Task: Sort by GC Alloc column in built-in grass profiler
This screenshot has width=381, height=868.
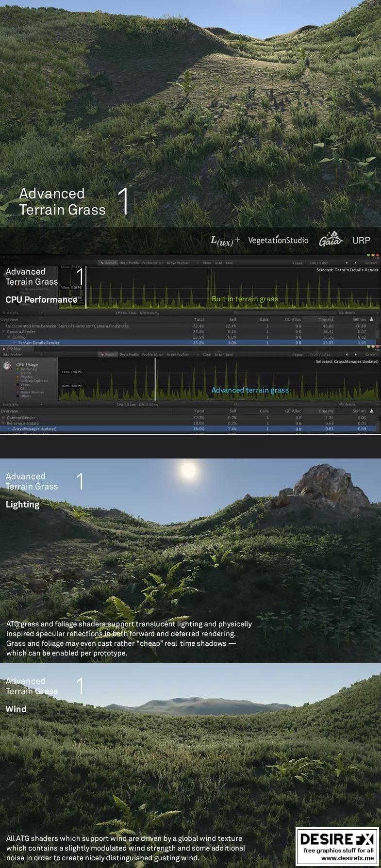Action: (x=293, y=319)
